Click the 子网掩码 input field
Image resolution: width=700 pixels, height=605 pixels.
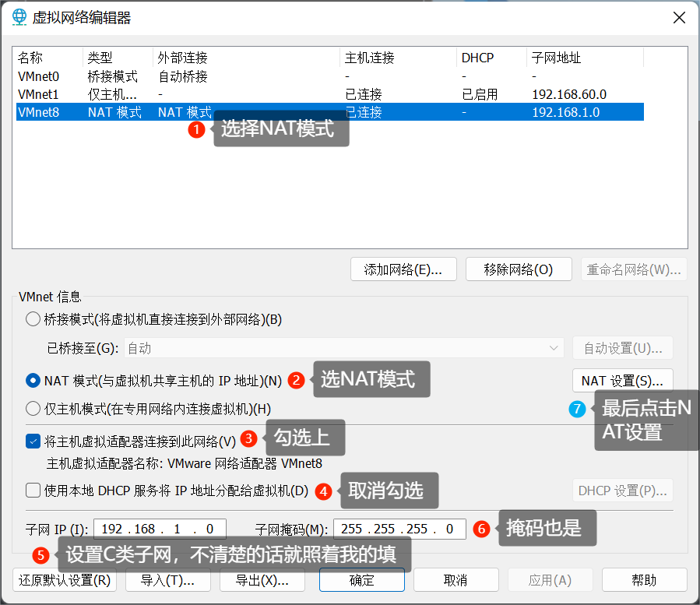pyautogui.click(x=399, y=529)
